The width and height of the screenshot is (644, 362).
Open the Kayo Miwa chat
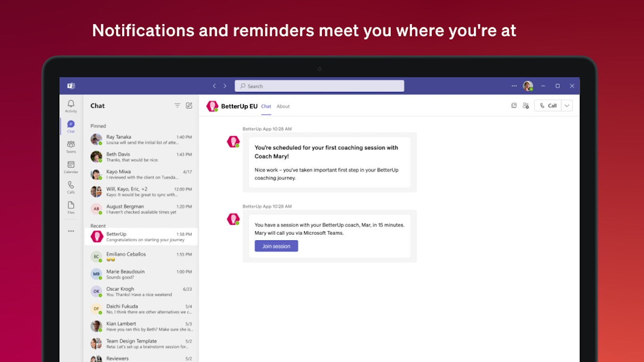click(141, 174)
